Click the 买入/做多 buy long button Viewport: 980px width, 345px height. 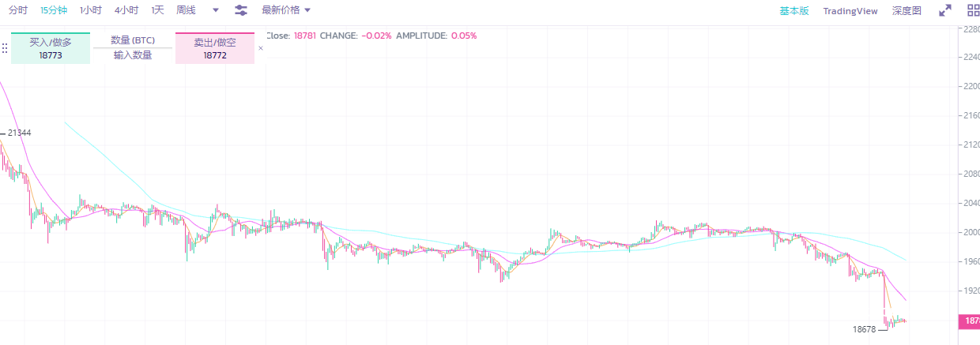[51, 48]
